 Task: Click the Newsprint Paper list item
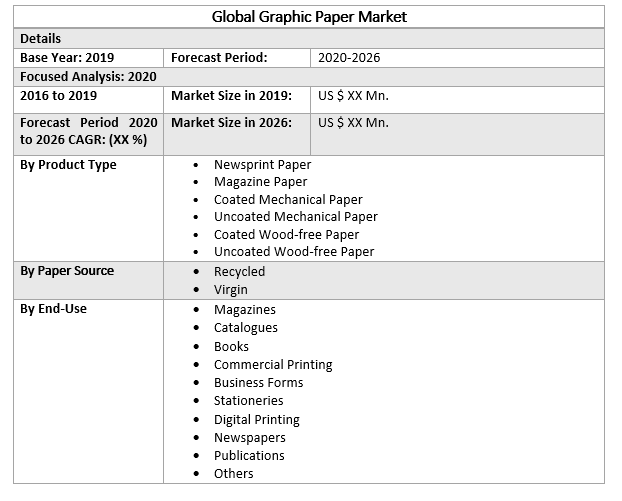point(262,165)
